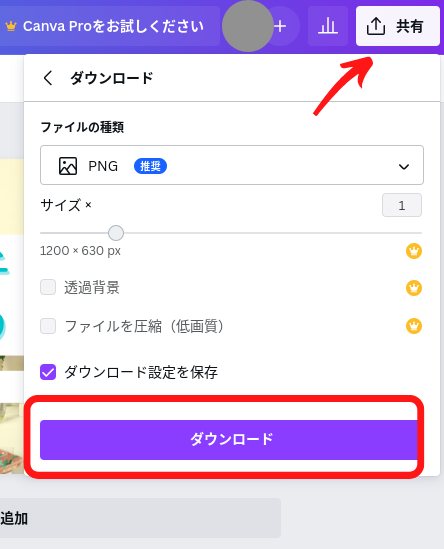Click the crown icon beside 透過背景
The image size is (444, 549).
pos(414,288)
